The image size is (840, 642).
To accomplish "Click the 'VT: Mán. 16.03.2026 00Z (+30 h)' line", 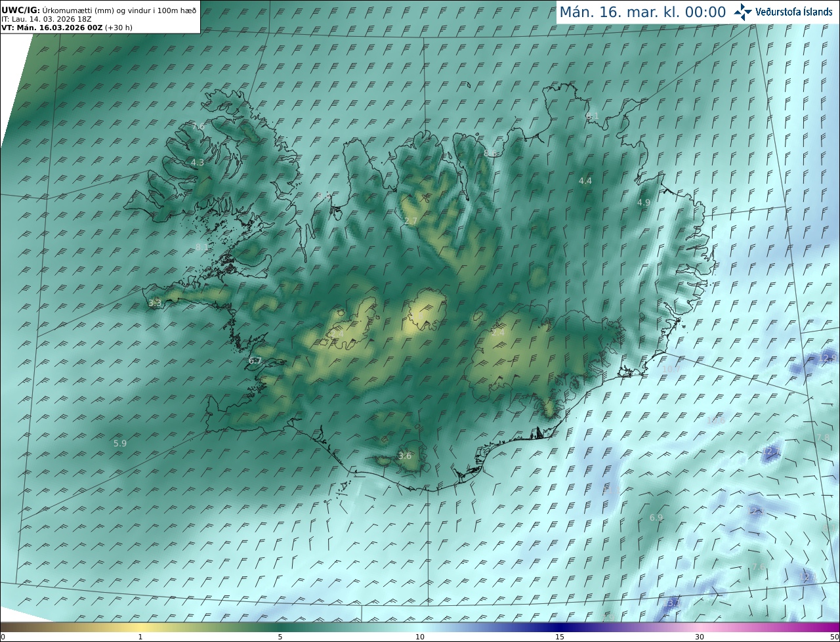I will tap(66, 28).
